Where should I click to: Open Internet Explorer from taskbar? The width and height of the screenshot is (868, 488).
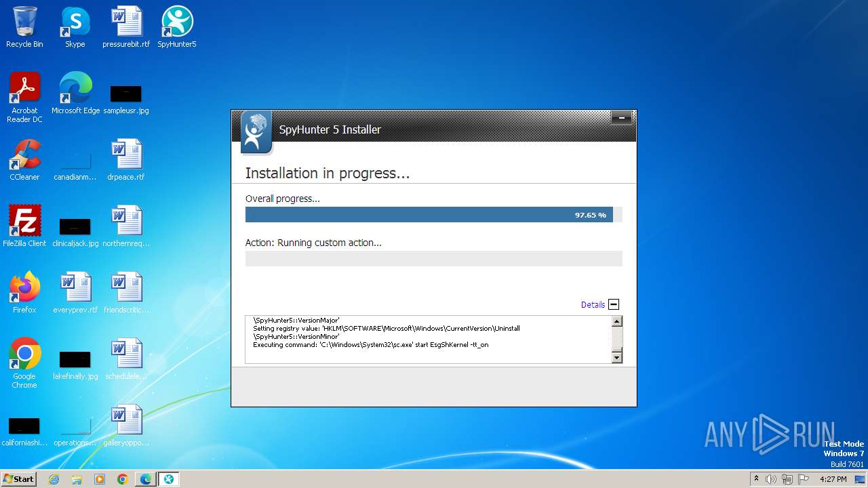[x=54, y=479]
